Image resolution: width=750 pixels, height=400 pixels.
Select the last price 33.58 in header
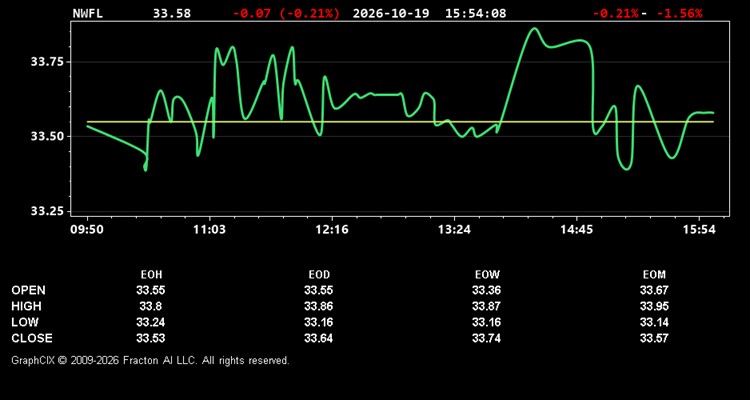click(172, 13)
